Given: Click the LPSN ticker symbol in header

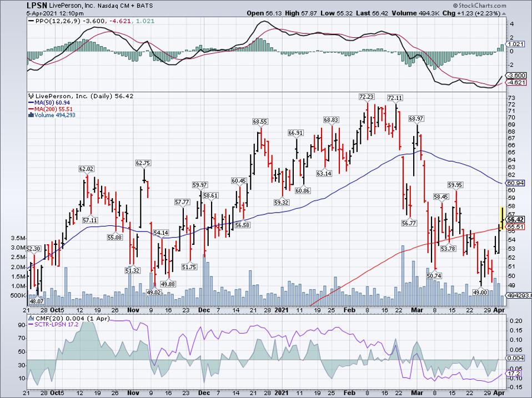Looking at the screenshot, I should pos(37,5).
